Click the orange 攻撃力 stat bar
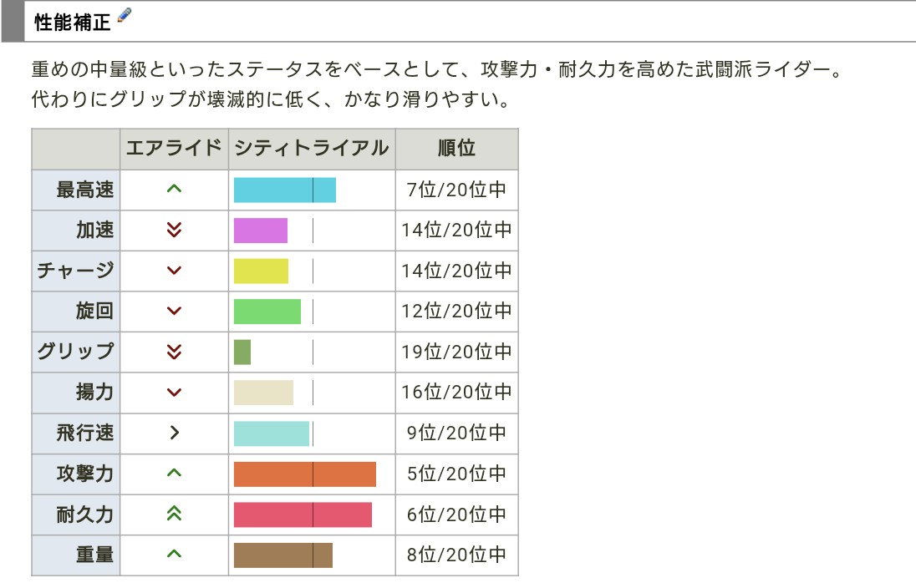916x588 pixels. tap(304, 474)
